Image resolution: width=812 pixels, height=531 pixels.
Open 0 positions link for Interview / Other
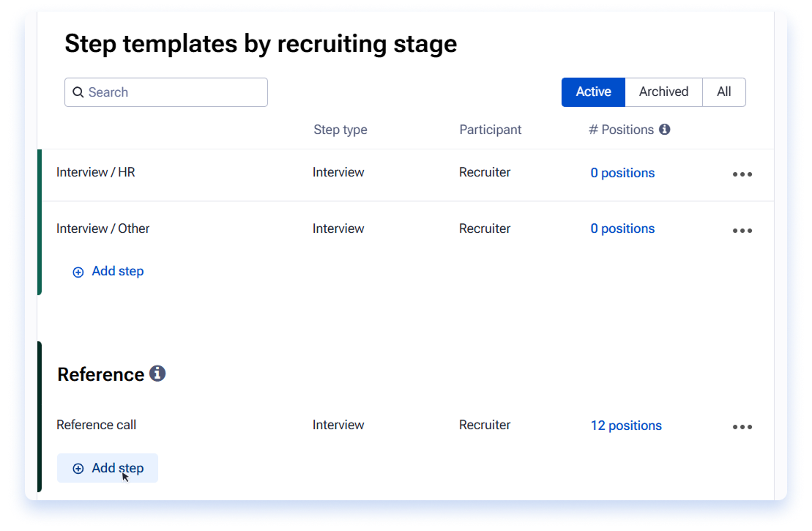coord(622,229)
